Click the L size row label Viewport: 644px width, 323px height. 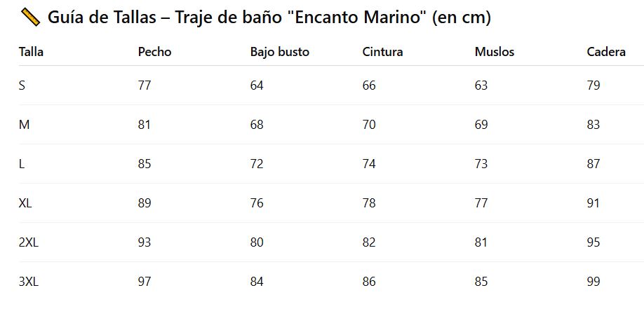[22, 164]
